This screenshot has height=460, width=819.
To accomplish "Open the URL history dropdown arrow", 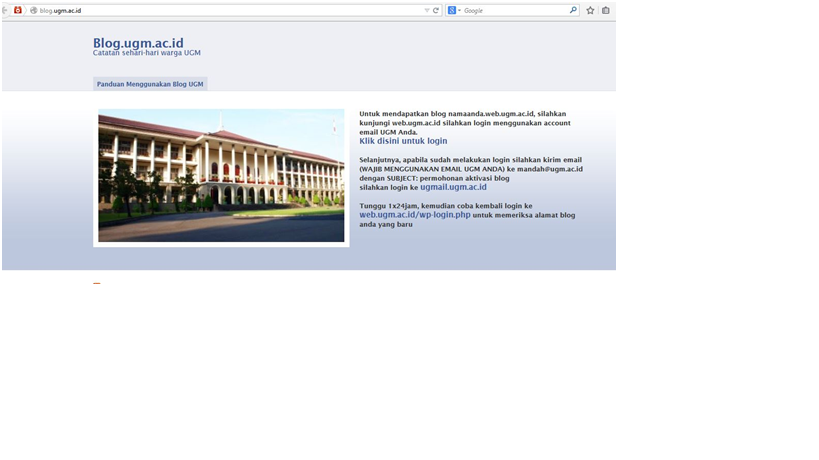I will click(x=427, y=10).
